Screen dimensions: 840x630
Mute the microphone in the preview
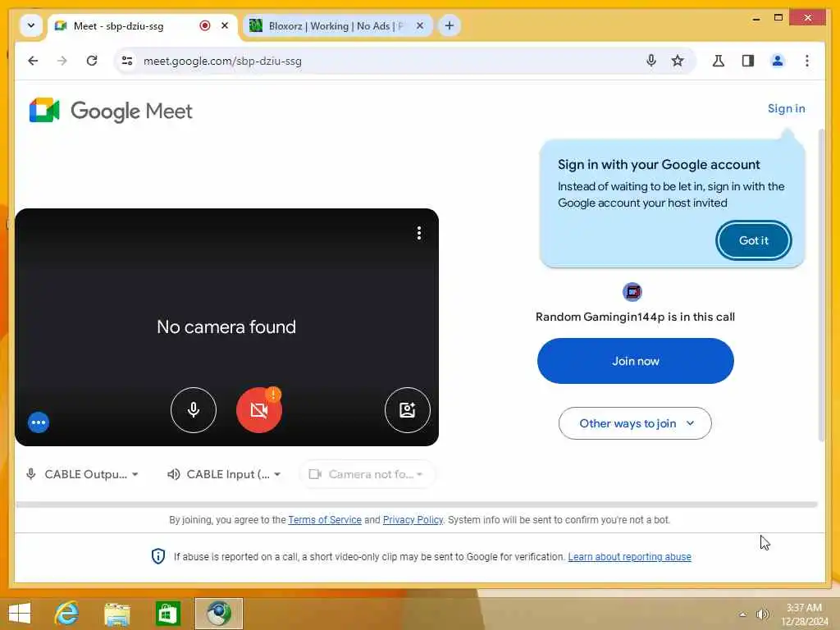point(194,410)
